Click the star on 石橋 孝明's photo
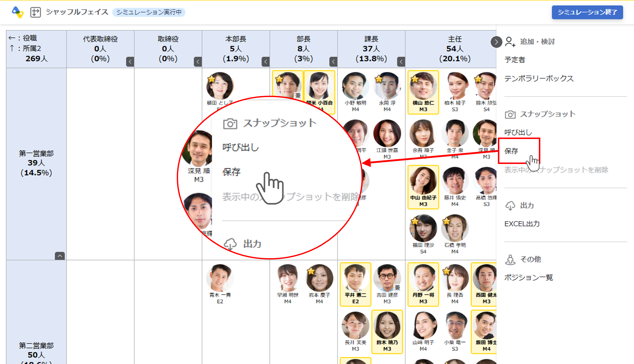Viewport: 634px width, 364px height. [446, 221]
